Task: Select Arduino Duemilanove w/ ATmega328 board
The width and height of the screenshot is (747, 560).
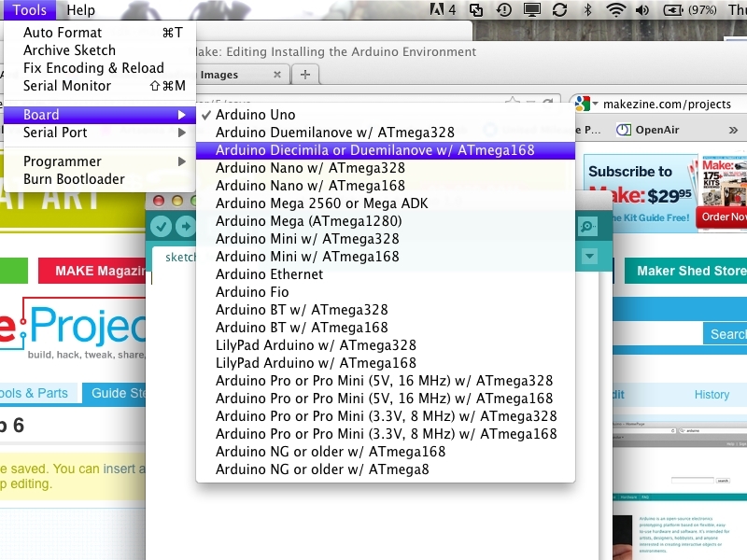Action: click(386, 133)
